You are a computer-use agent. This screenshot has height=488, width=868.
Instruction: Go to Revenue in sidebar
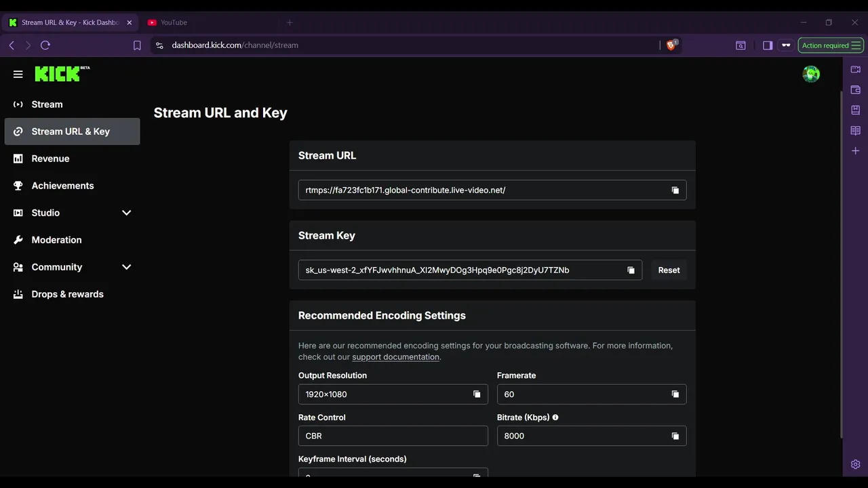point(50,159)
